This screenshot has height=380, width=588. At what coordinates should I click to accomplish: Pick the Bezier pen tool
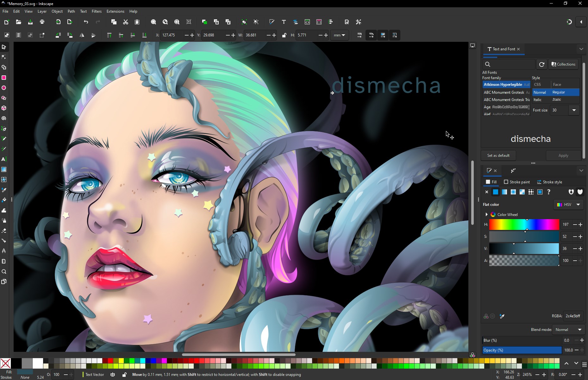(x=4, y=129)
